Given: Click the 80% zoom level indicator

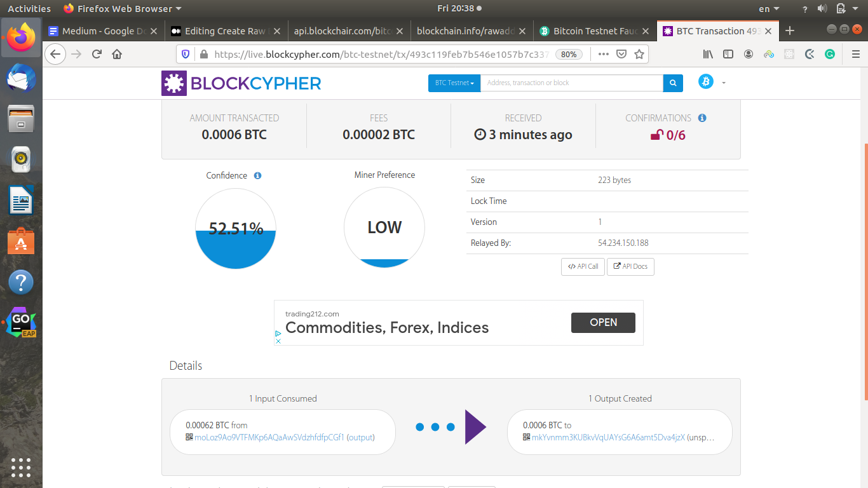Looking at the screenshot, I should pyautogui.click(x=569, y=55).
